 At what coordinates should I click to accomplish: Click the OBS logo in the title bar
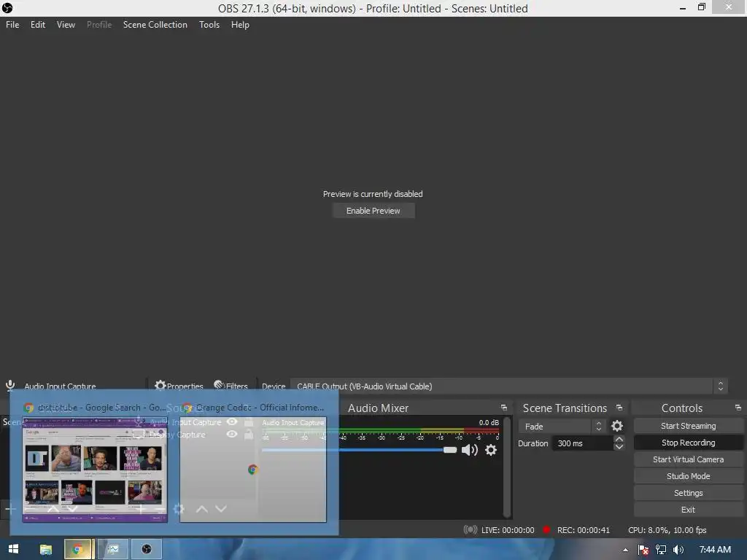pyautogui.click(x=7, y=7)
